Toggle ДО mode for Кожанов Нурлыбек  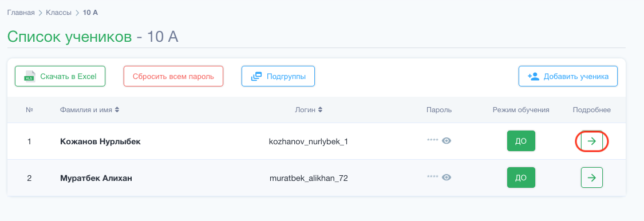pos(521,141)
